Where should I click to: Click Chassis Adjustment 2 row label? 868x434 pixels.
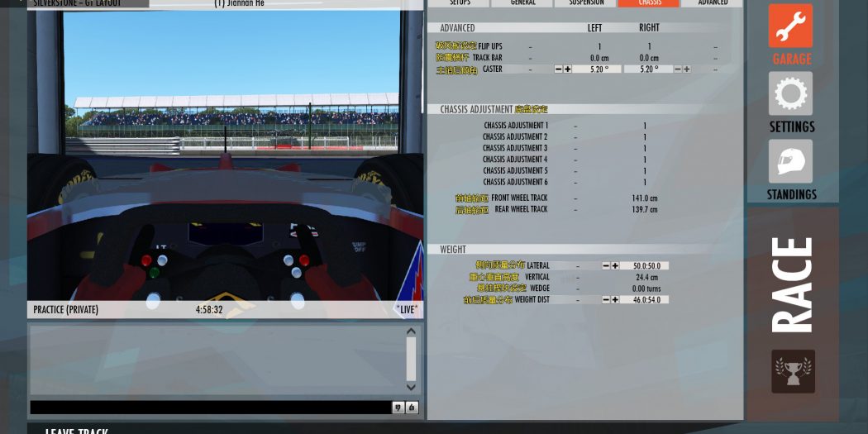point(515,136)
